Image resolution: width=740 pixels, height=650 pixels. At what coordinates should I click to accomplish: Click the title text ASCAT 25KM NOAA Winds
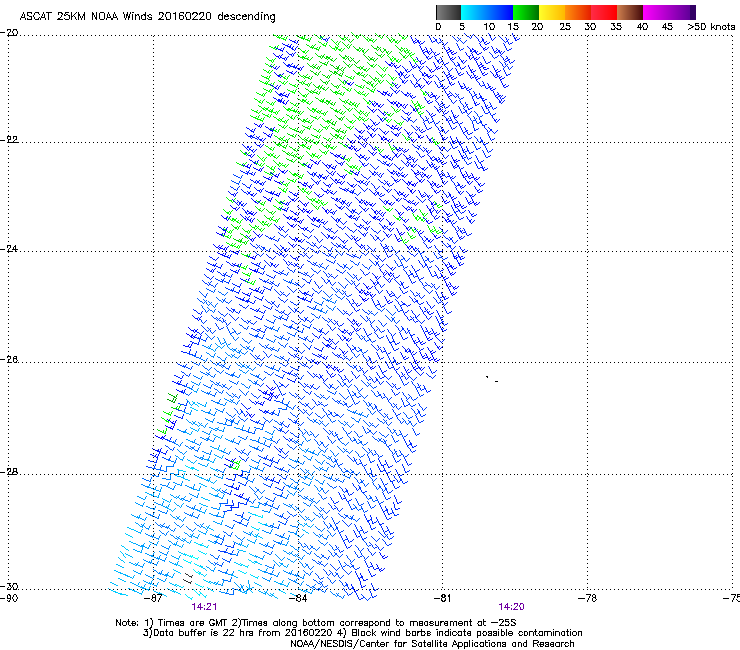(87, 16)
